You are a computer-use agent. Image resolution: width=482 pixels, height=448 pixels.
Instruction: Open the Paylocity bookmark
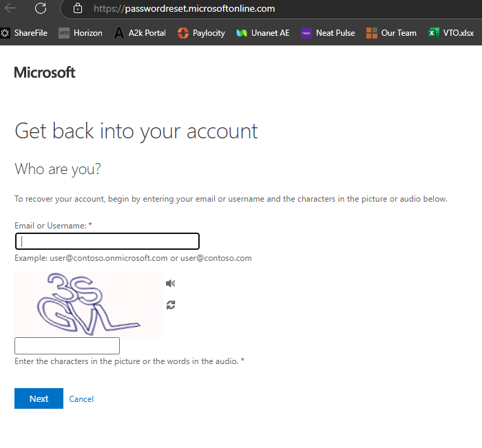tap(201, 33)
